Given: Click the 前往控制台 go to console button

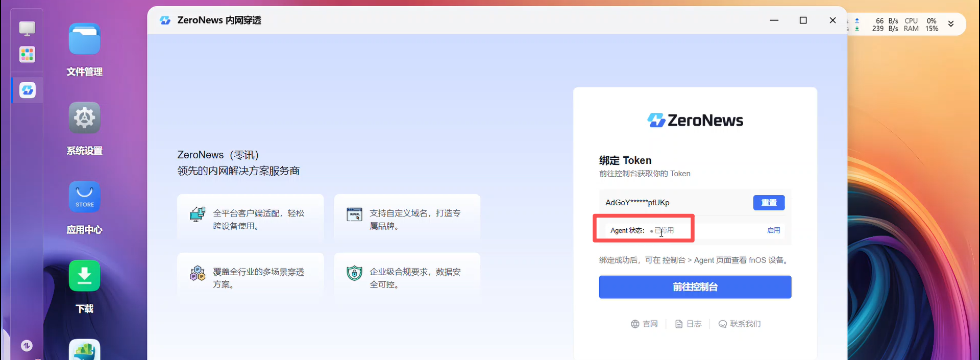Looking at the screenshot, I should tap(695, 287).
